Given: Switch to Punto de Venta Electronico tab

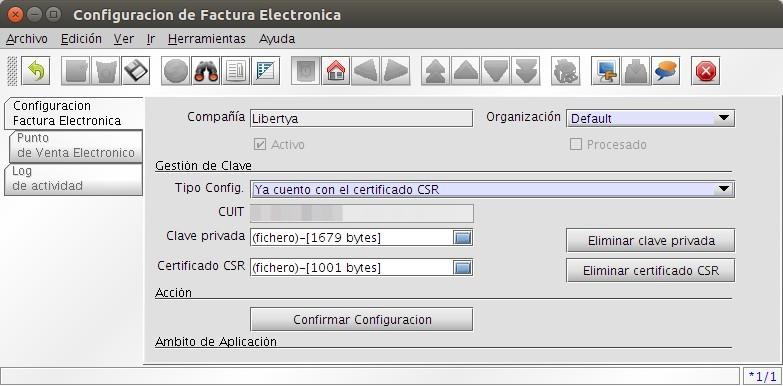Looking at the screenshot, I should tap(76, 145).
